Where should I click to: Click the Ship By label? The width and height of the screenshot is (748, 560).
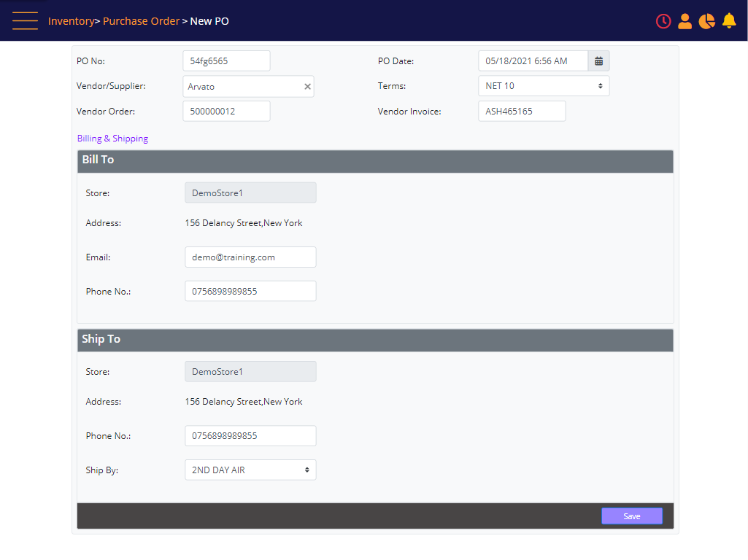[x=102, y=470]
